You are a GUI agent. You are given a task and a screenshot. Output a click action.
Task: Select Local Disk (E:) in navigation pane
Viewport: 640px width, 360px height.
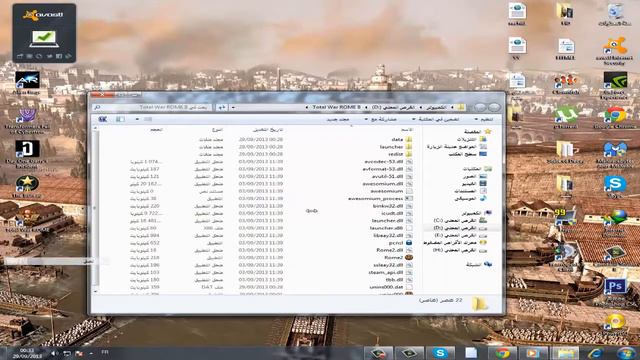[460, 236]
